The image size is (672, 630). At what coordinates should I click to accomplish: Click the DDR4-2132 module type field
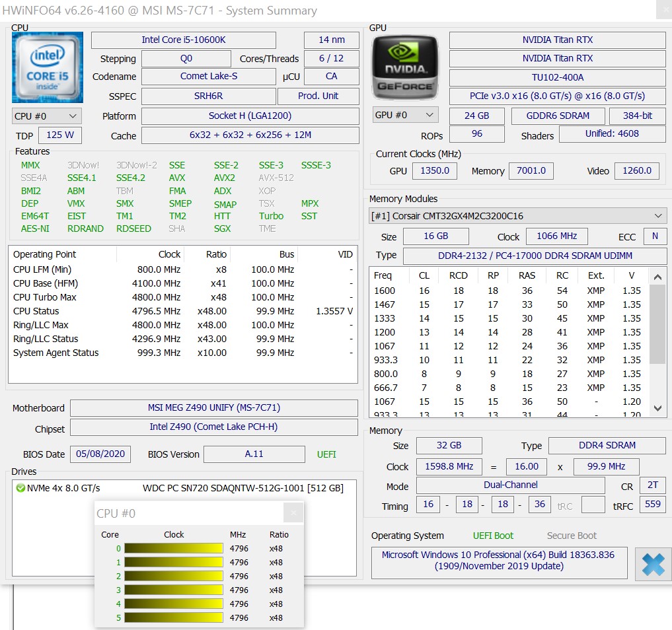click(535, 256)
